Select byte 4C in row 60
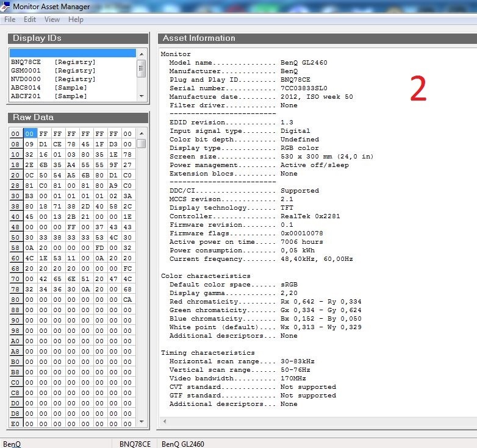Screen dimensions: 477x448 (29, 258)
